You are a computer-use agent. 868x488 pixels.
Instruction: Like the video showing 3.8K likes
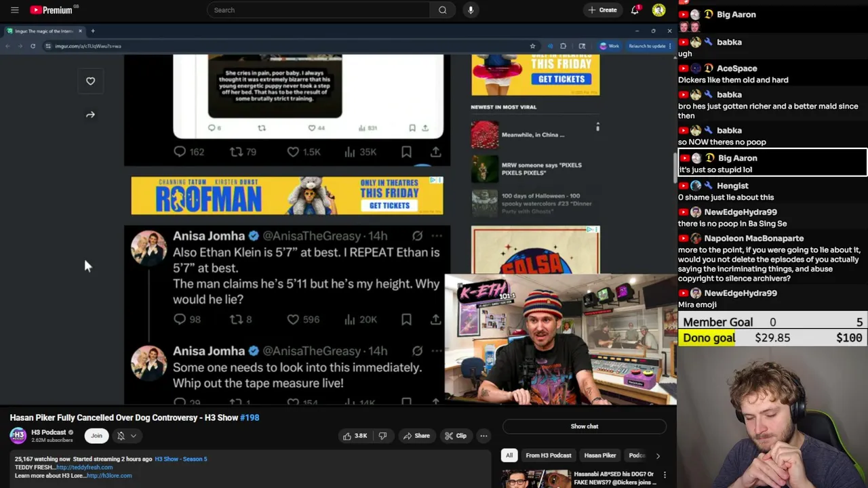click(355, 436)
